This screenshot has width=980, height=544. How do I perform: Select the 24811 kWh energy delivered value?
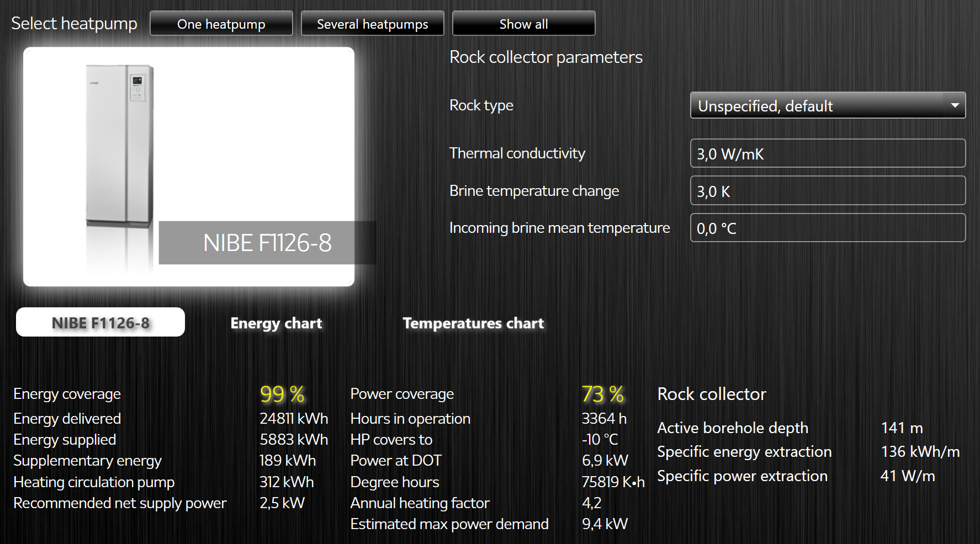pos(294,419)
